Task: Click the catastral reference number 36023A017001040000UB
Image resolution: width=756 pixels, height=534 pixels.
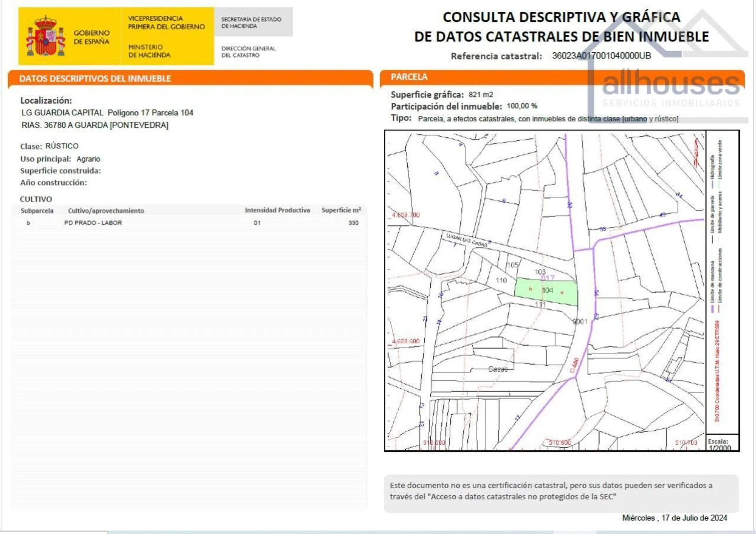Action: (x=601, y=56)
